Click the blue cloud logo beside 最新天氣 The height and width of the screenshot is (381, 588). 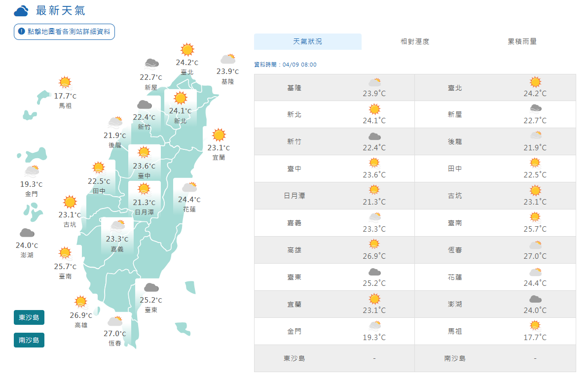pyautogui.click(x=21, y=11)
